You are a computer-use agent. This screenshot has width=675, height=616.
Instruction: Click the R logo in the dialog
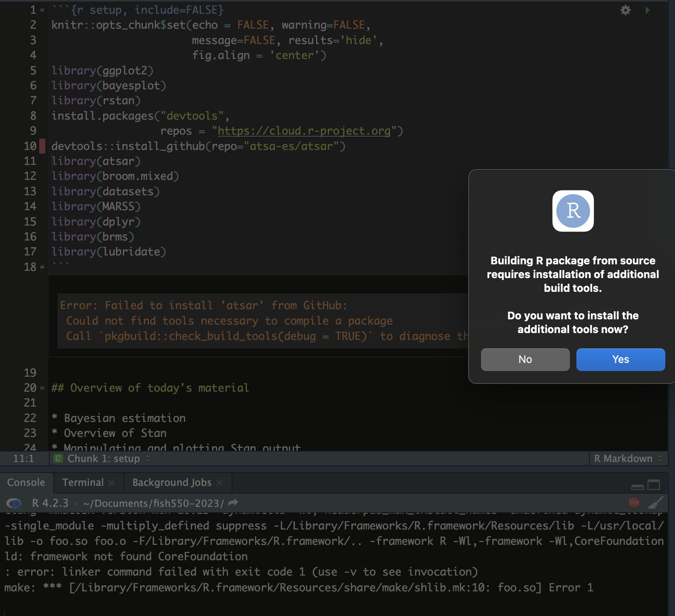573,211
